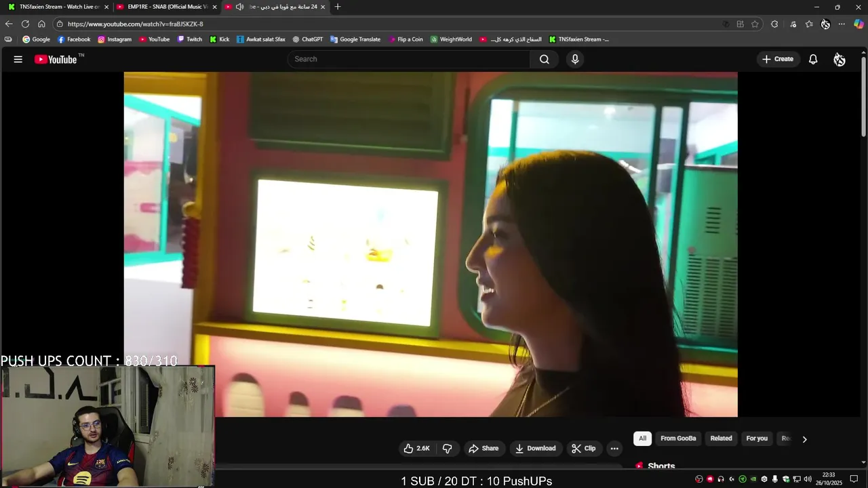Screen dimensions: 868x488
Task: Open Google bookmark
Action: 36,39
